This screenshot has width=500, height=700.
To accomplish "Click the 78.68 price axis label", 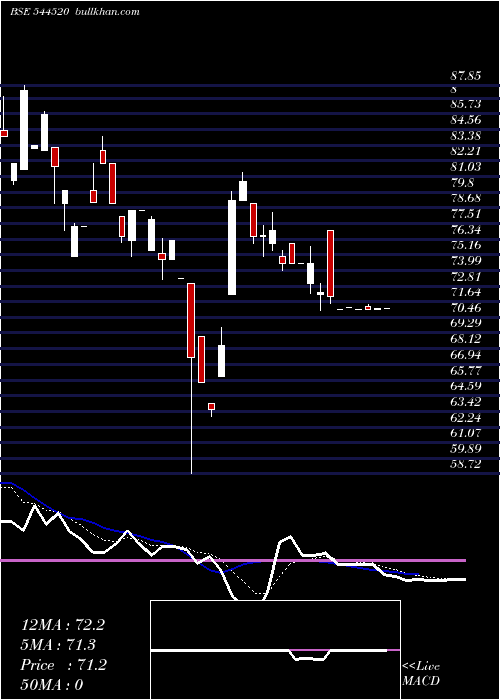I will pyautogui.click(x=466, y=198).
